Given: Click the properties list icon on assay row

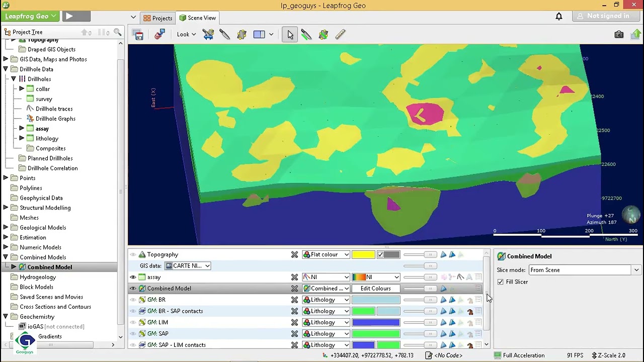Looking at the screenshot, I should point(478,277).
